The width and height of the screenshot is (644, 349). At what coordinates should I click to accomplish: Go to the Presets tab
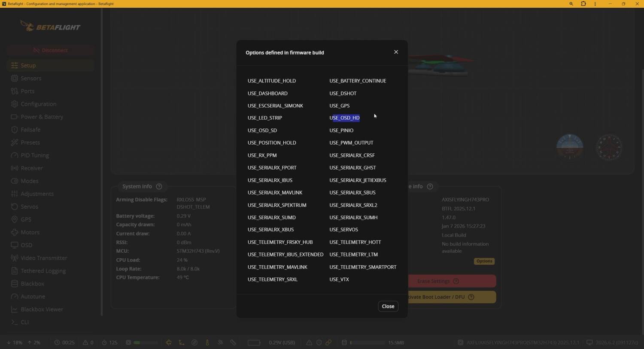(x=51, y=143)
